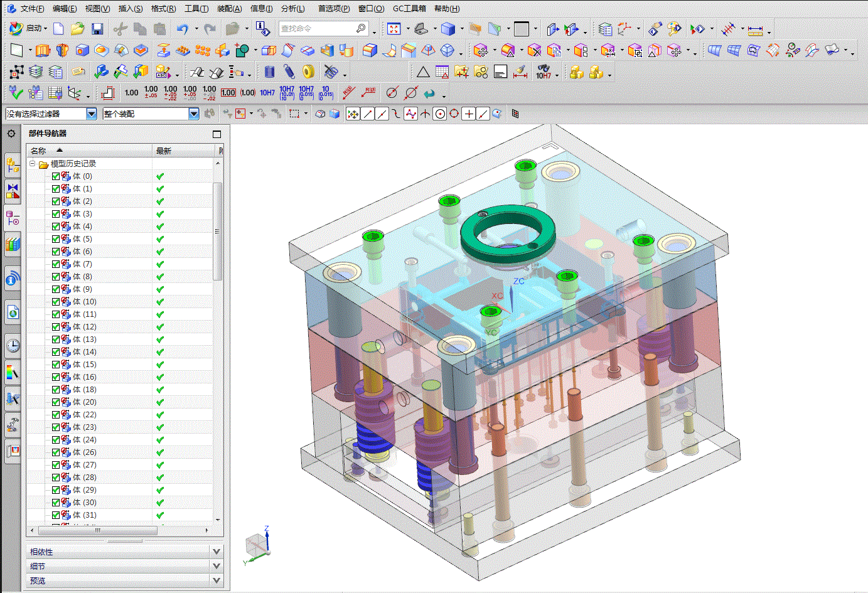This screenshot has height=593, width=868.
Task: Click the Fit view icon
Action: 394,29
